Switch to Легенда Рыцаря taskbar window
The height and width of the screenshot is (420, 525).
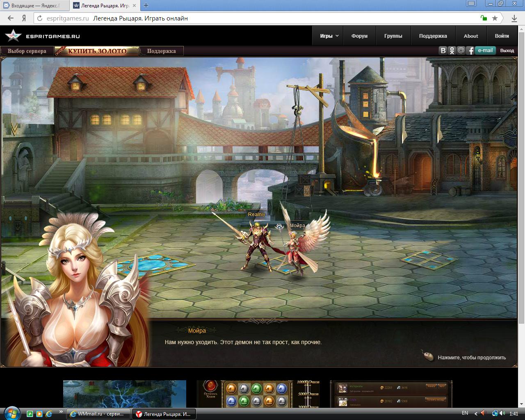[x=164, y=414]
